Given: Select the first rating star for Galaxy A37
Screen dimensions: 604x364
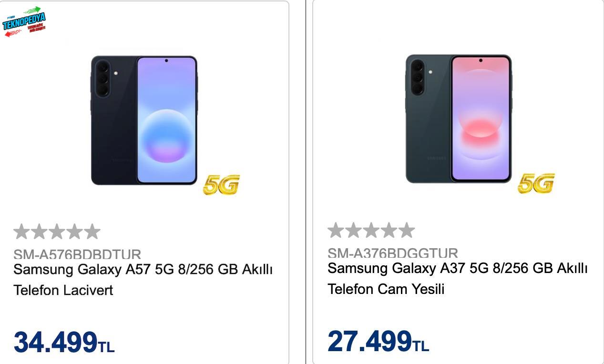Looking at the screenshot, I should [336, 231].
